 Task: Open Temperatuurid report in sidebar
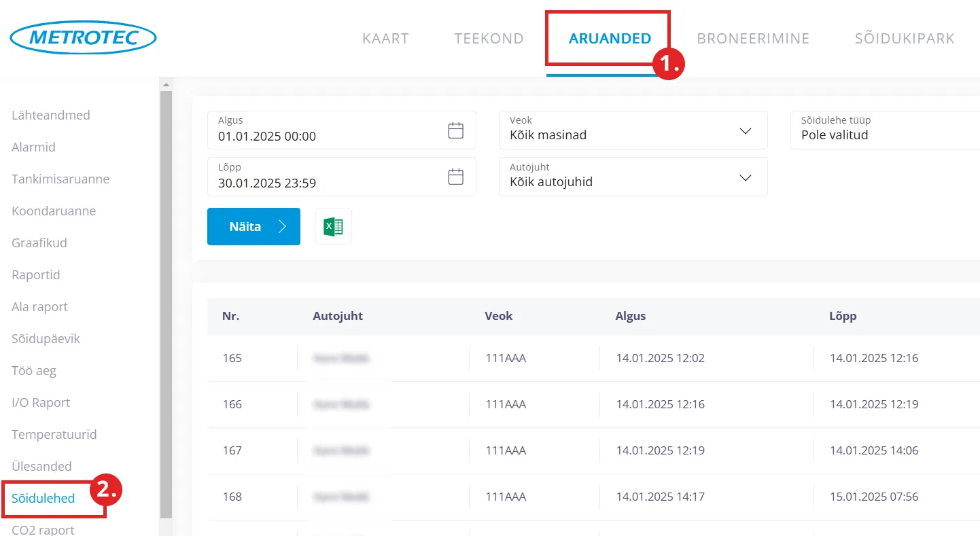[x=54, y=435]
